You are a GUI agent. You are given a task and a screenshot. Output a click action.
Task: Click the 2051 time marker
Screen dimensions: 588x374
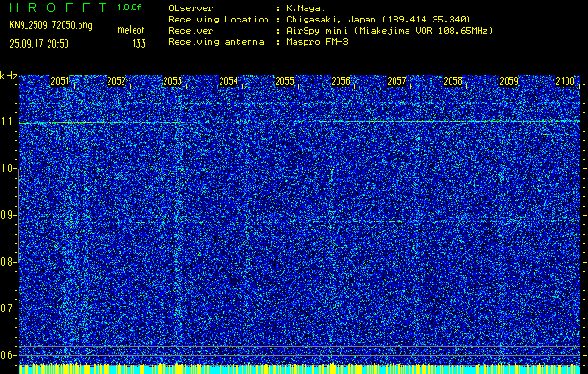pos(60,81)
